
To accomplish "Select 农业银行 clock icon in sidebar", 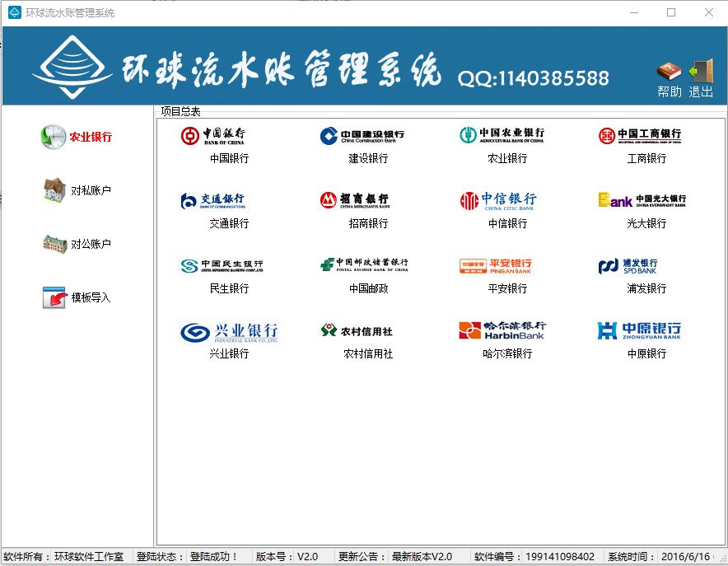I will coord(54,137).
